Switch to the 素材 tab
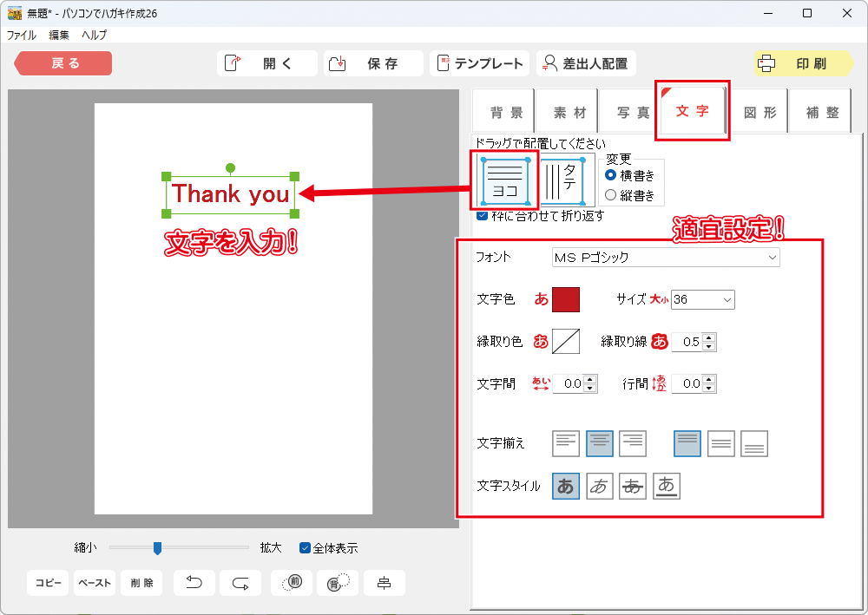Viewport: 868px width, 615px height. [x=569, y=113]
